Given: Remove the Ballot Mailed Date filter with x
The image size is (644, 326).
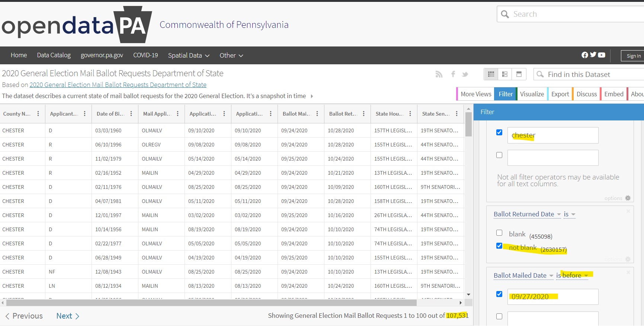Looking at the screenshot, I should 628,272.
